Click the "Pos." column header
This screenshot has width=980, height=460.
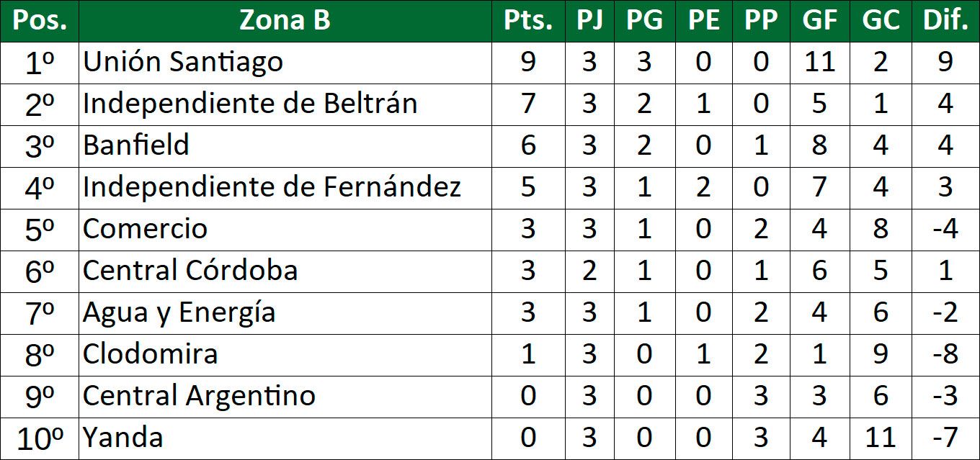click(x=40, y=21)
